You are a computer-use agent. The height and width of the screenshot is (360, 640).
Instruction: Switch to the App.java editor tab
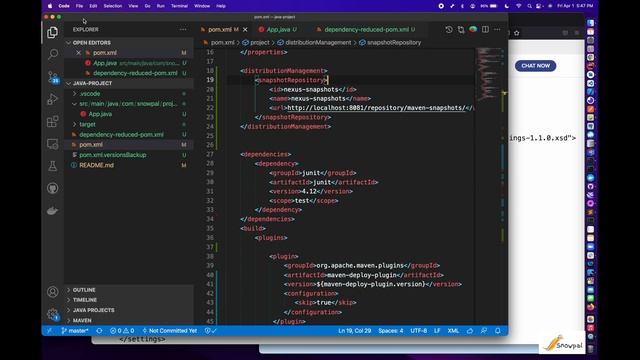(x=278, y=29)
